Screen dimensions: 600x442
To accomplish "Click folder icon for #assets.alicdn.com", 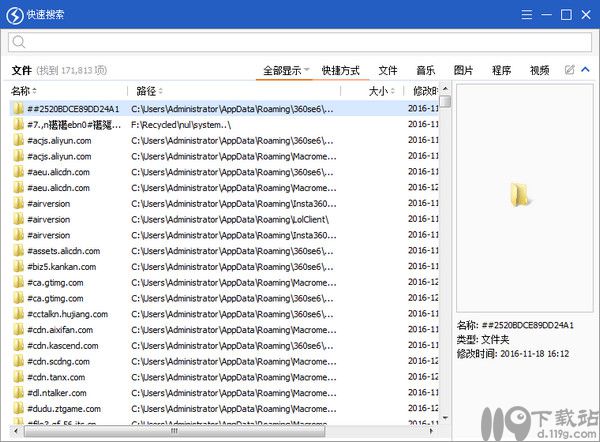I will [18, 251].
